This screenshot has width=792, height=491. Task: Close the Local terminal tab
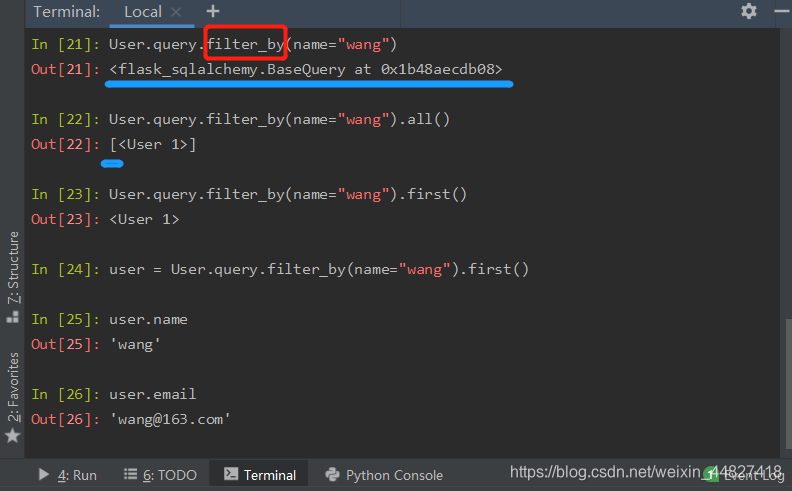pyautogui.click(x=176, y=12)
